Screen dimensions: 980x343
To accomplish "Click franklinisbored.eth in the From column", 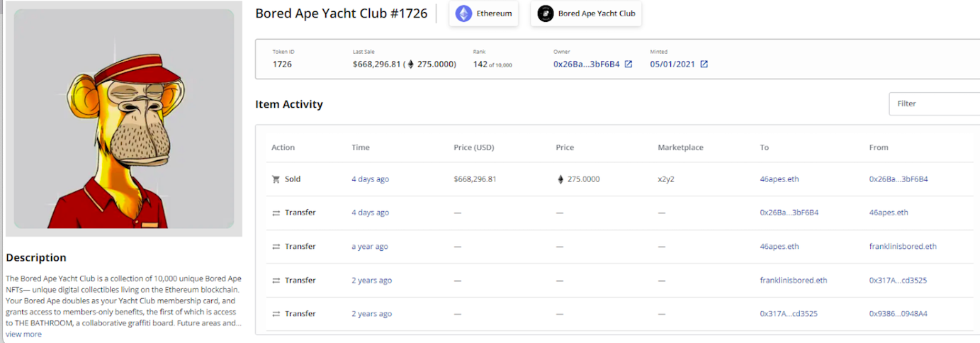I will pos(902,247).
